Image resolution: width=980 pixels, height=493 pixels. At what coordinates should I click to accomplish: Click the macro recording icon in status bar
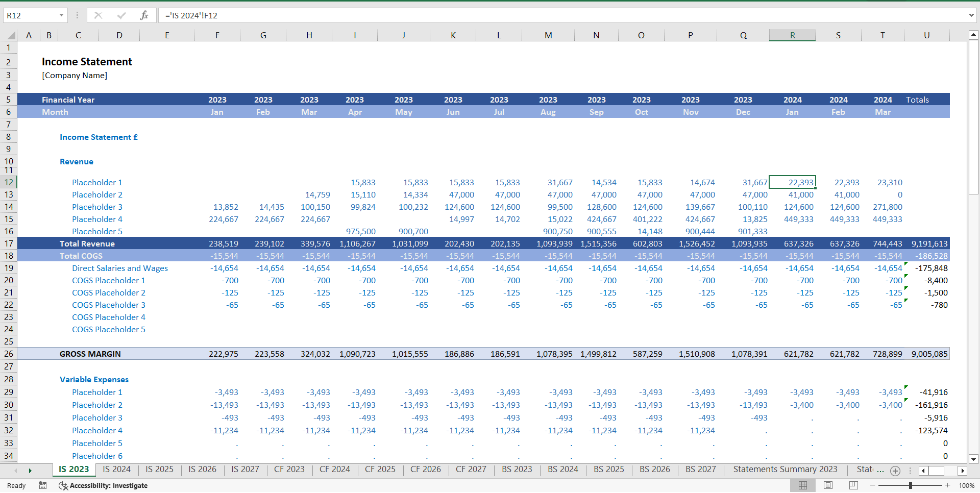pos(43,485)
